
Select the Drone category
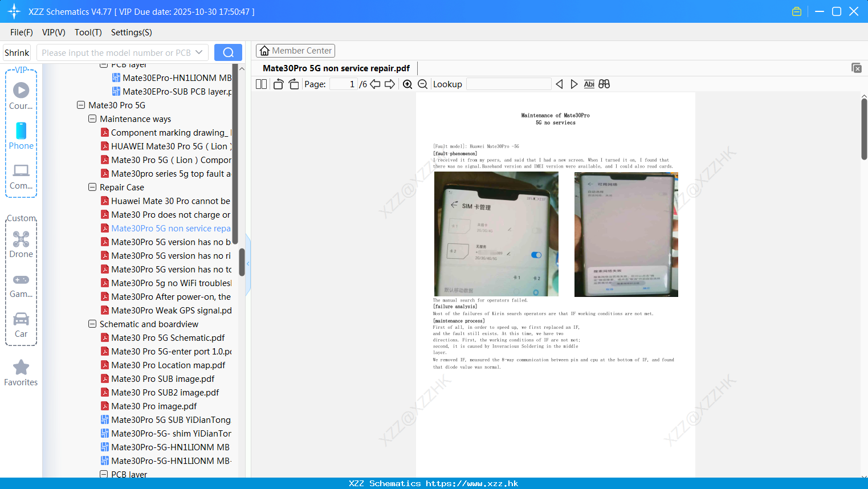click(21, 244)
